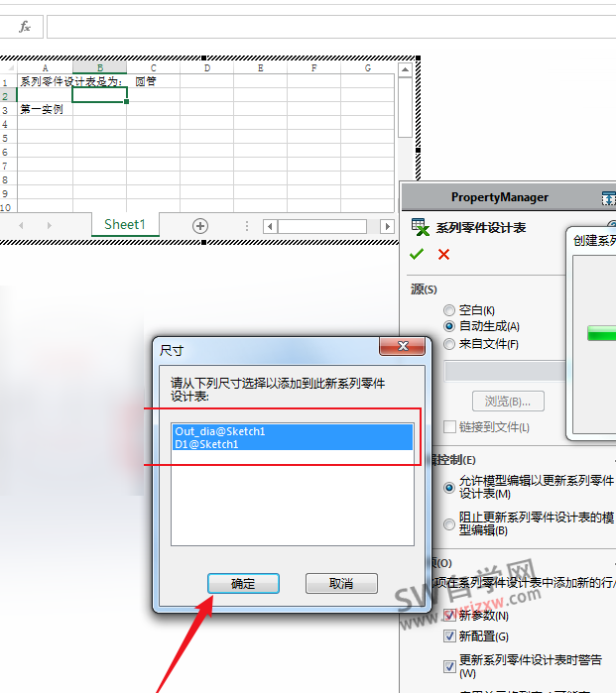Click the select-all corner of spreadsheet
The width and height of the screenshot is (616, 693).
click(x=9, y=68)
